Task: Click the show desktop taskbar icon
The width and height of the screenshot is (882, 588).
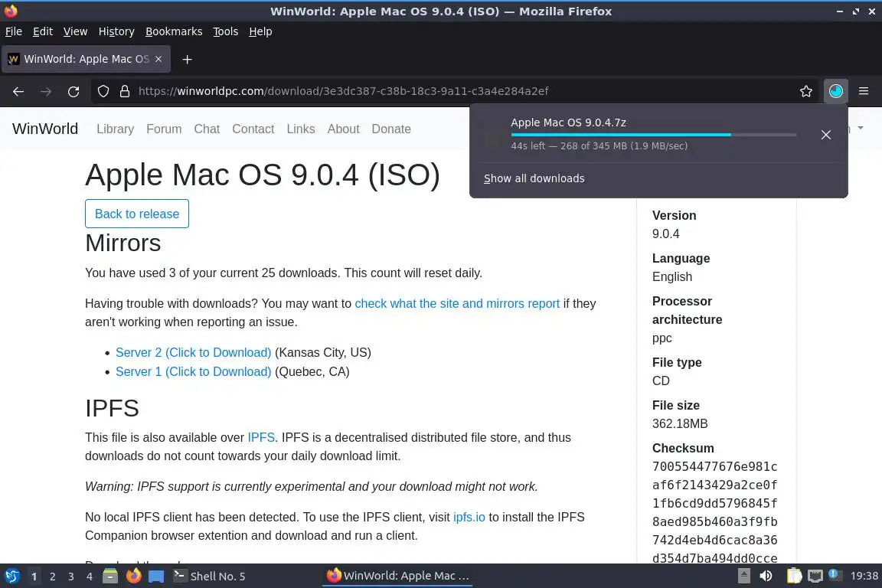Action: click(x=156, y=577)
